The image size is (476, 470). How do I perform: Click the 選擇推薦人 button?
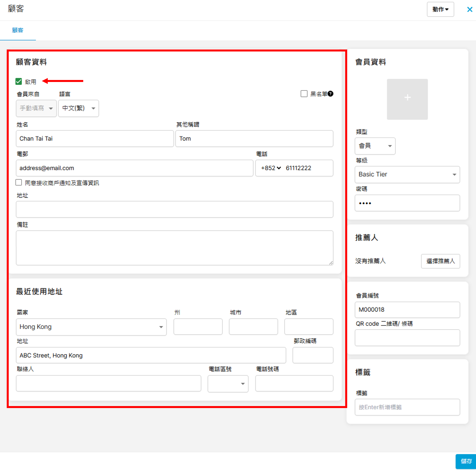[440, 261]
